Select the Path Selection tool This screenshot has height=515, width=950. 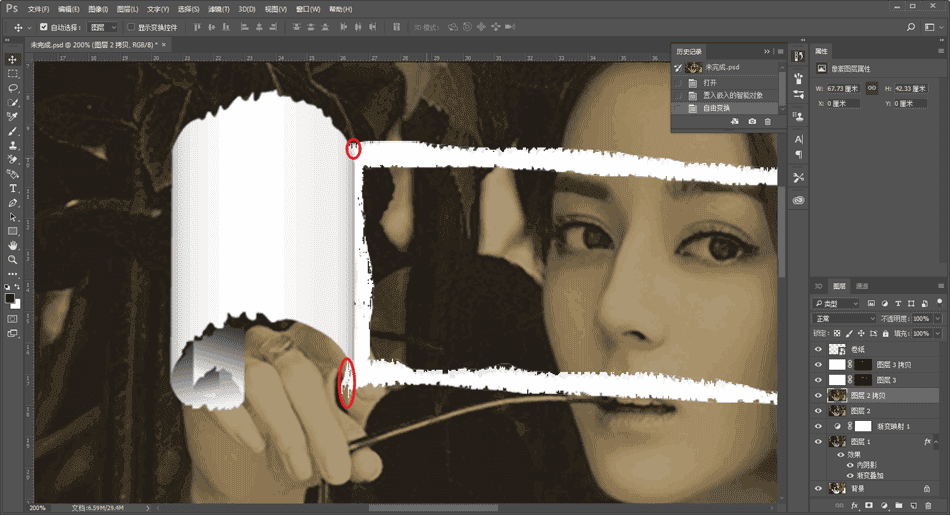pyautogui.click(x=13, y=217)
